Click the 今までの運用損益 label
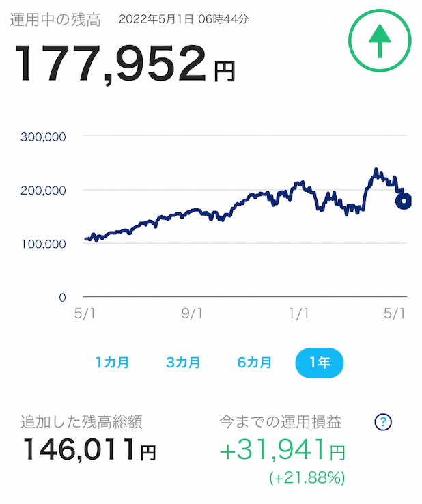Screen dimensions: 422x504 [281, 422]
